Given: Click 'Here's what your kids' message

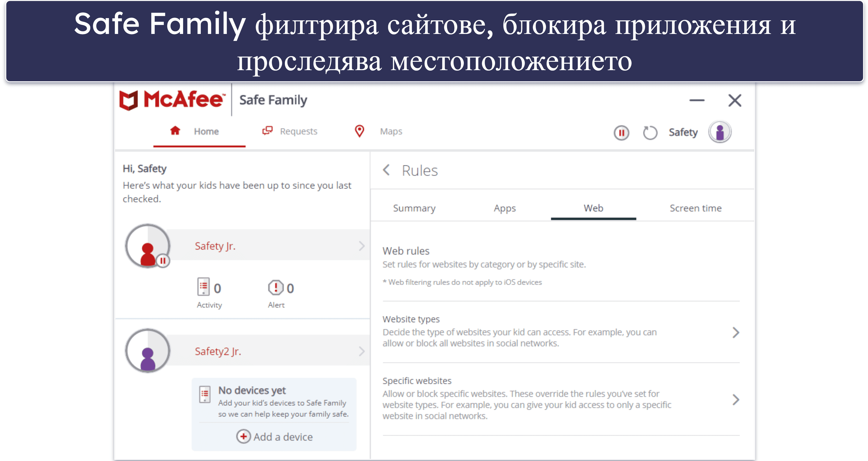Looking at the screenshot, I should (237, 192).
